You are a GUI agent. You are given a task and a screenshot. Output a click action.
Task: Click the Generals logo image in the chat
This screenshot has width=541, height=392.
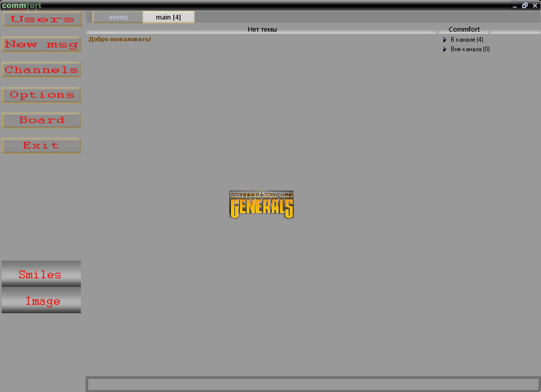click(x=262, y=204)
